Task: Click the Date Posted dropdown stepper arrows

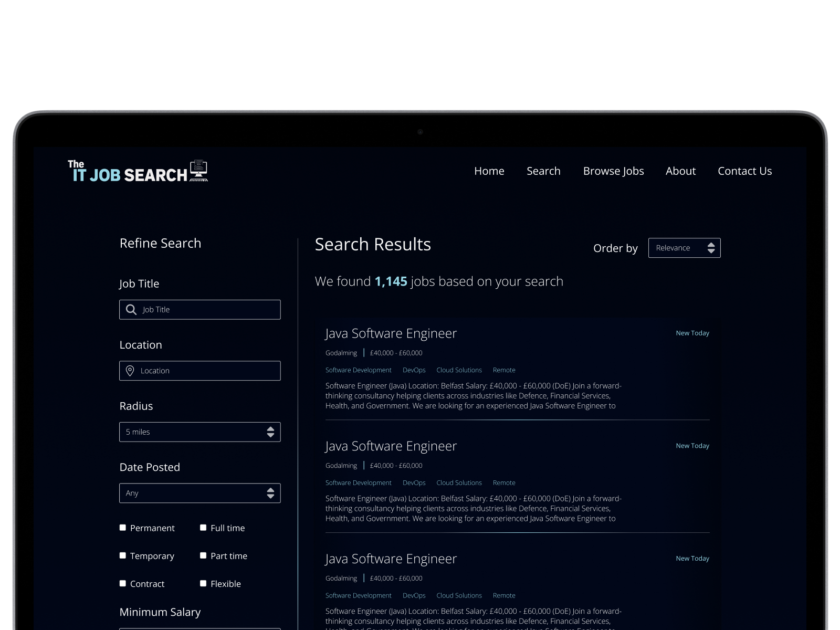Action: 270,493
